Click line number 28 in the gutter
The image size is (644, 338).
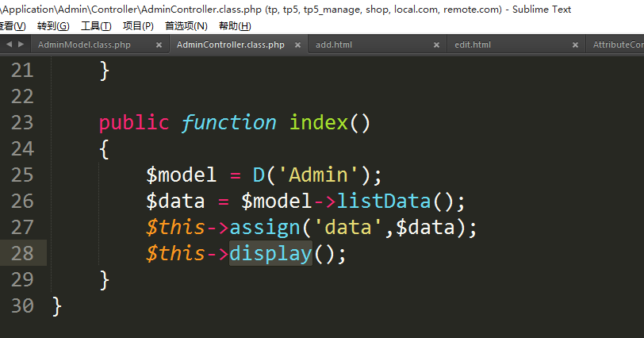[22, 253]
